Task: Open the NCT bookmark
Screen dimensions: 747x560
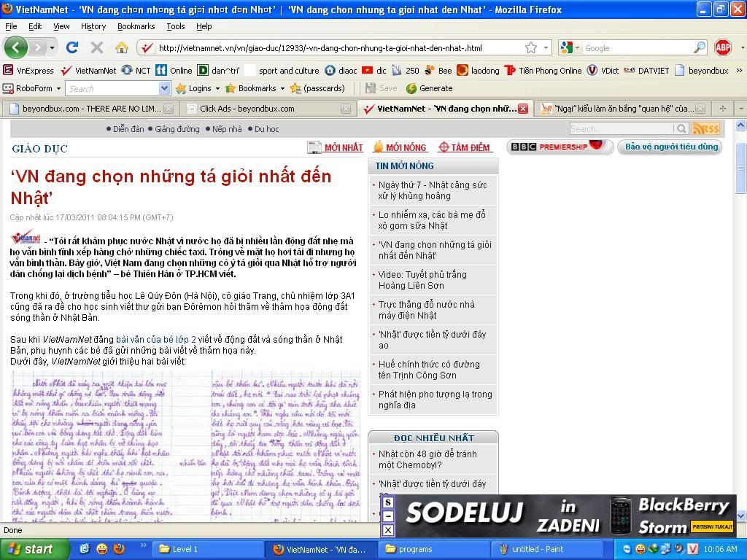Action: pyautogui.click(x=136, y=71)
